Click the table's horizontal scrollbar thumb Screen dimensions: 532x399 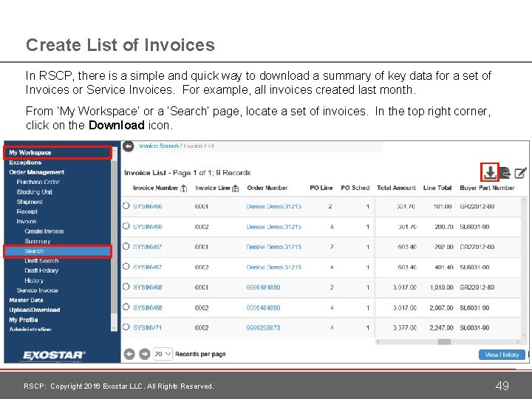[x=444, y=341]
